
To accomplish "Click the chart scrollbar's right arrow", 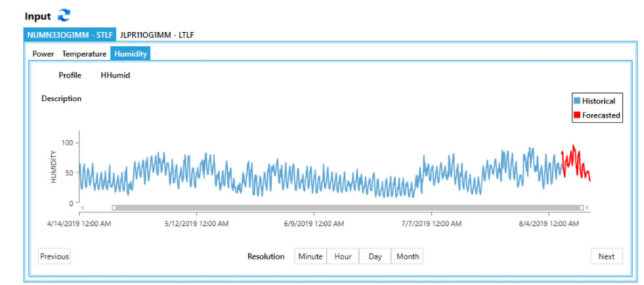I will (x=588, y=207).
